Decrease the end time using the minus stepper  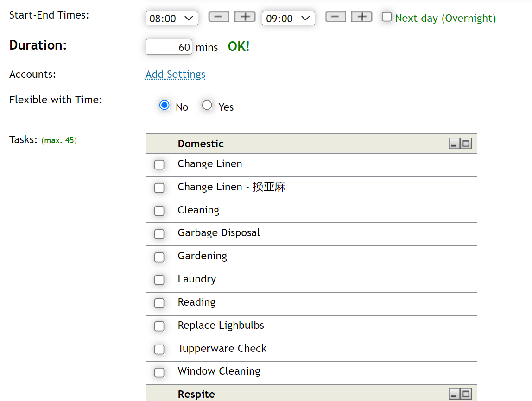pyautogui.click(x=335, y=16)
